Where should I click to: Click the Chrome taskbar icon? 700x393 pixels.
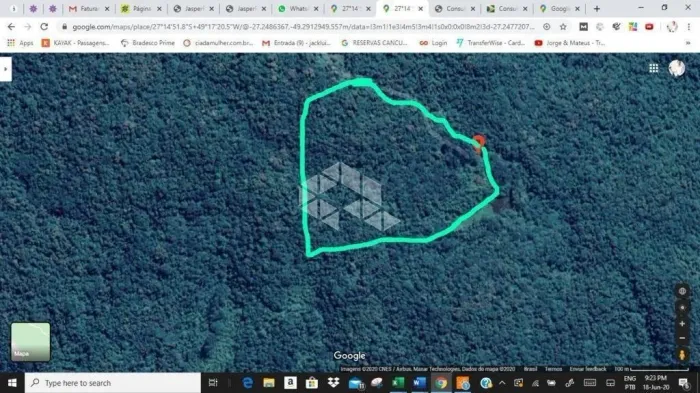441,383
